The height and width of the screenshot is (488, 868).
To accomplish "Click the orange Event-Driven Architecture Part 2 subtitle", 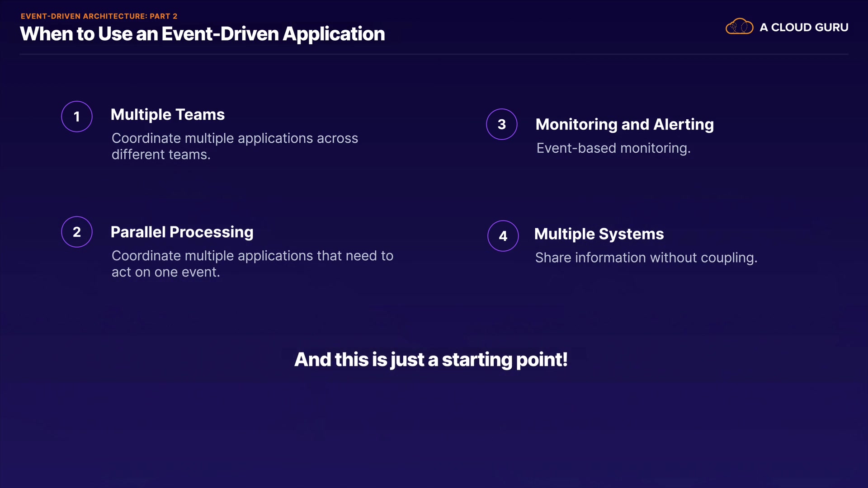I will point(99,16).
